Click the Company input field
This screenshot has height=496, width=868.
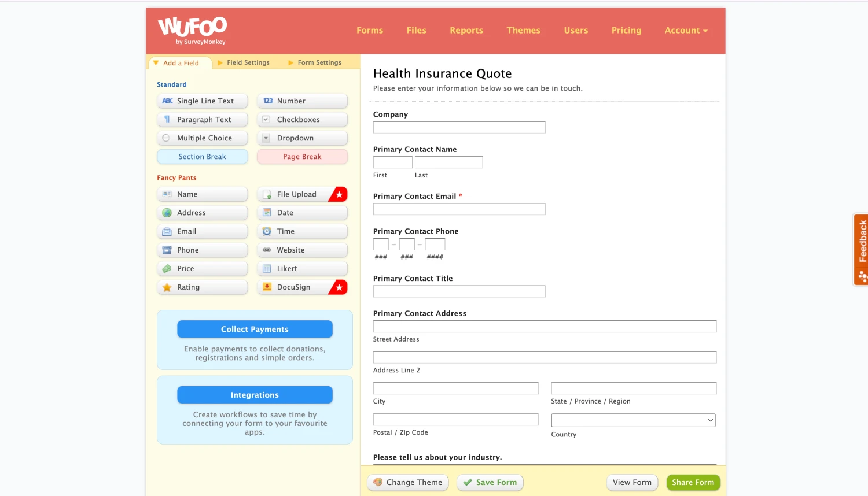(459, 127)
